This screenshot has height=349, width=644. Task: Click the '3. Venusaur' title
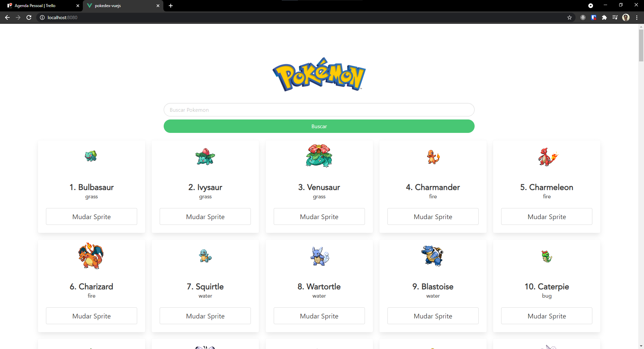coord(319,187)
